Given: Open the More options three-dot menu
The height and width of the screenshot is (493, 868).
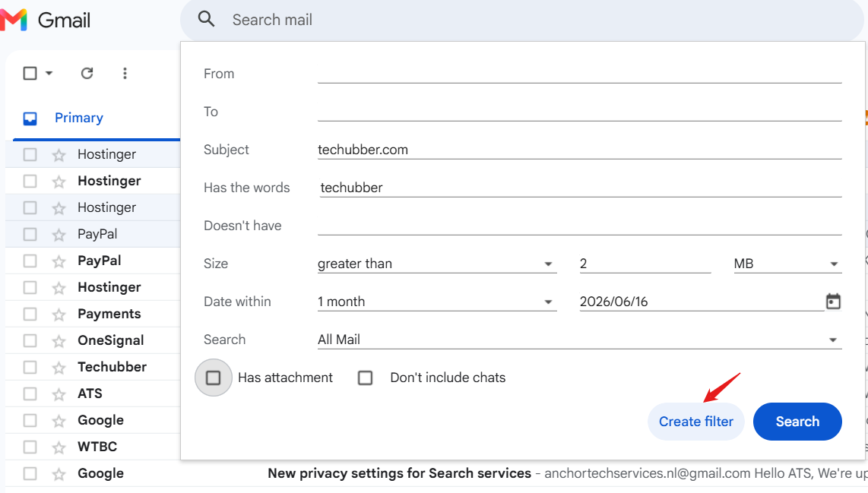Looking at the screenshot, I should (125, 73).
